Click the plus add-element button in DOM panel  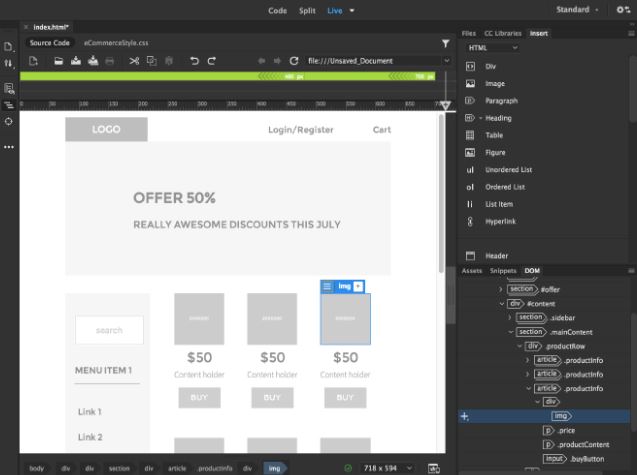pyautogui.click(x=464, y=416)
